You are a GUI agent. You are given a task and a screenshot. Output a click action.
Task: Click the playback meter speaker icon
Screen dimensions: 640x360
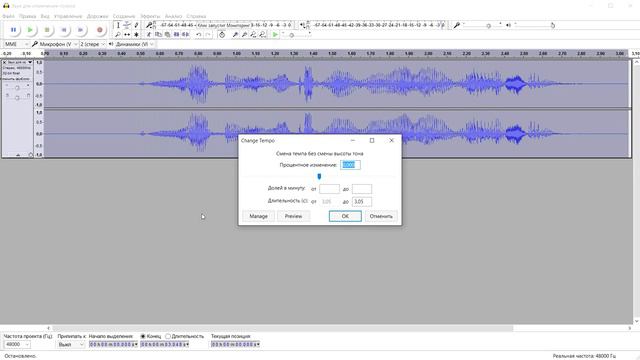pos(302,25)
